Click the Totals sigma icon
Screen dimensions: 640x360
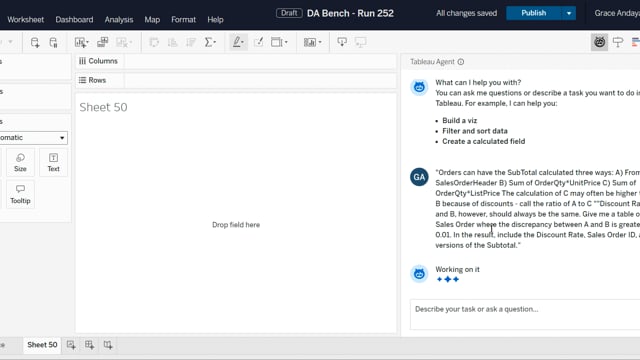click(x=208, y=42)
